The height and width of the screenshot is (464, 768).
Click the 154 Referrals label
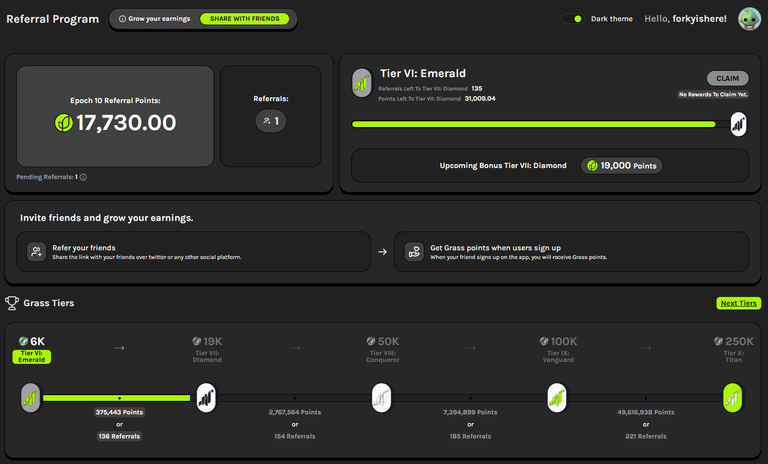[x=295, y=436]
